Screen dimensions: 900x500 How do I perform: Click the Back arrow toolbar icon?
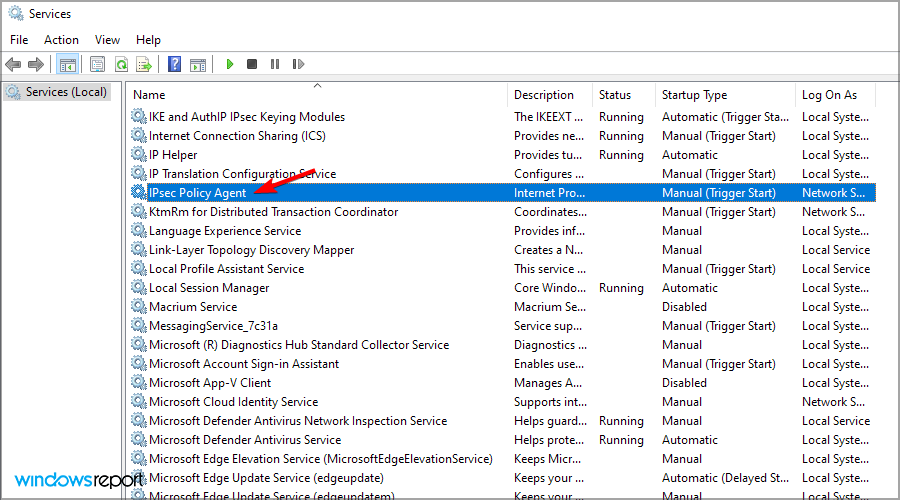[13, 64]
